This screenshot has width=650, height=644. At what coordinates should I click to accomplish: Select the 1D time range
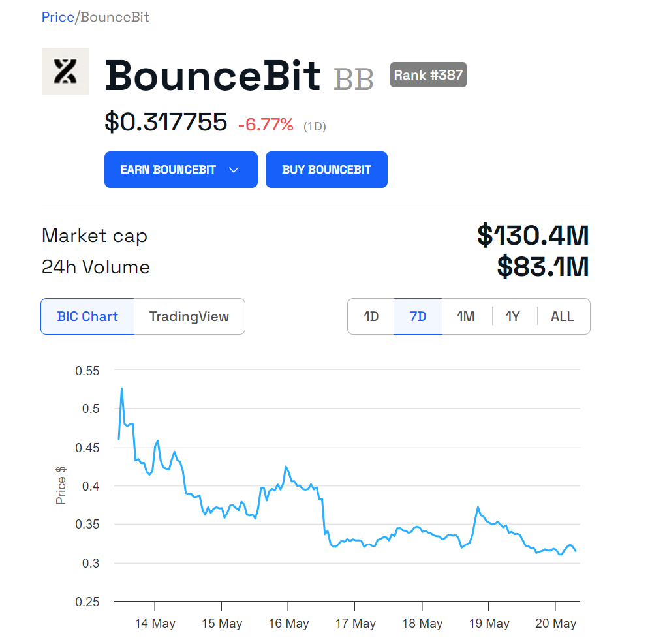(371, 316)
